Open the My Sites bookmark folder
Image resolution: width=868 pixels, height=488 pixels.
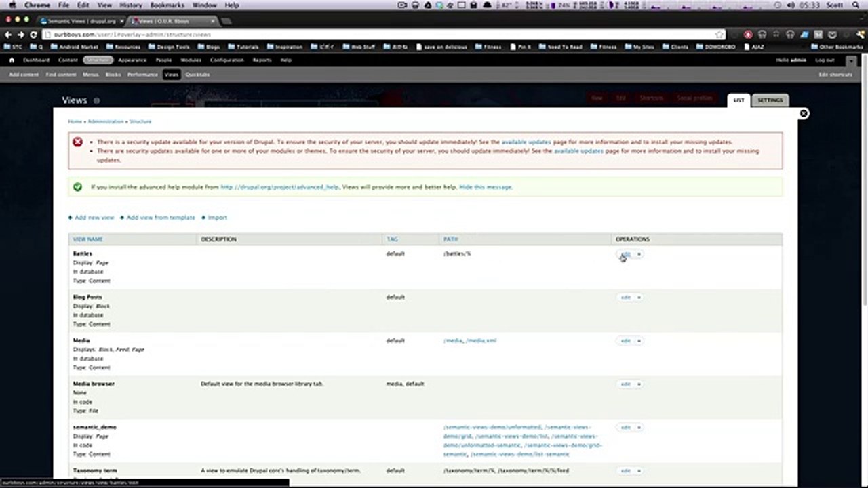click(639, 47)
